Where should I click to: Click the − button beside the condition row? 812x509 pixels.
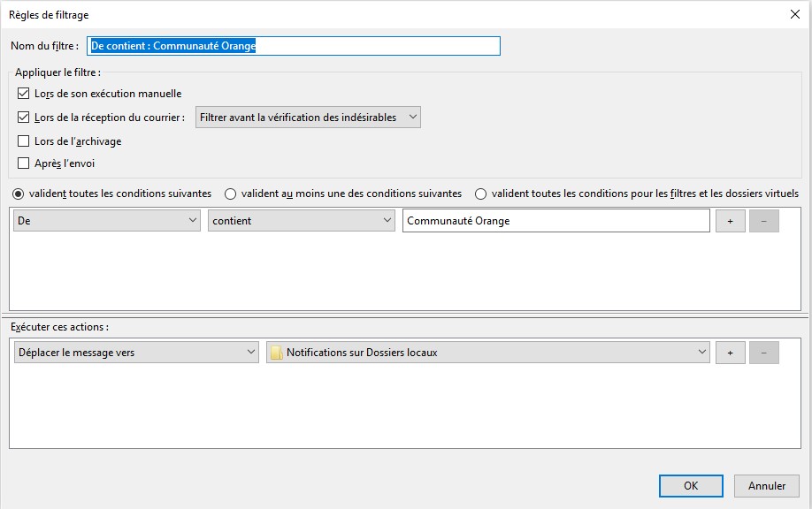(x=762, y=220)
